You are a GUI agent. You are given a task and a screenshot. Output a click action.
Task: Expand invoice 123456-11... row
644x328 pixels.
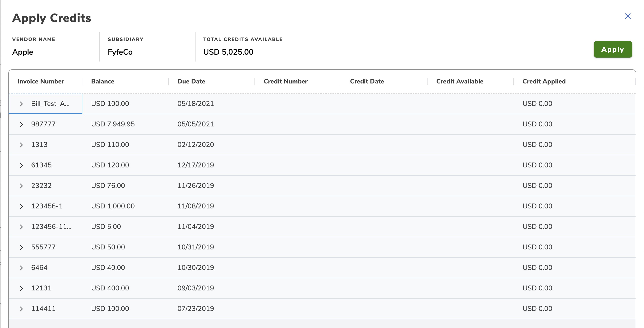point(21,227)
